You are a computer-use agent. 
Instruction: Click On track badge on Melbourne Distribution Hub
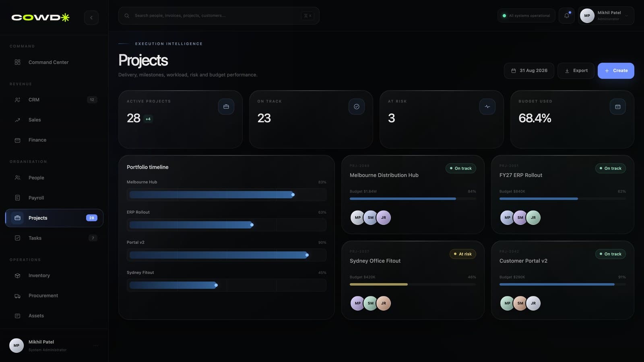[461, 169]
